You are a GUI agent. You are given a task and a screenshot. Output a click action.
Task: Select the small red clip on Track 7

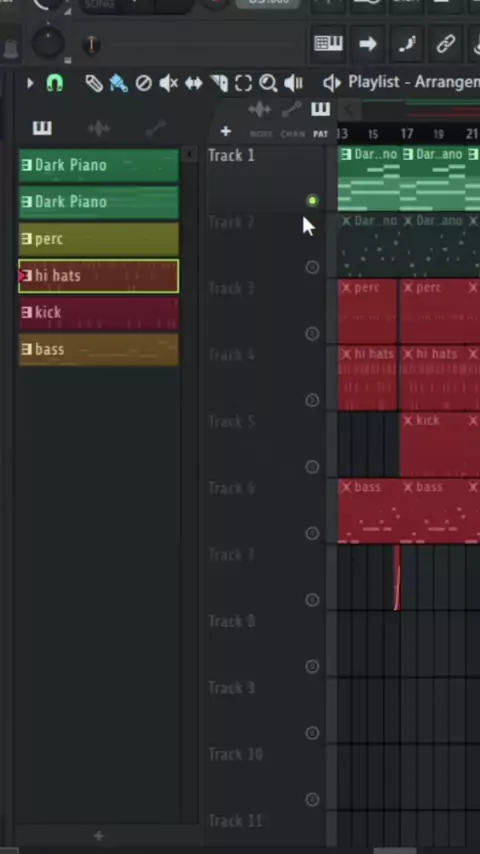click(397, 578)
